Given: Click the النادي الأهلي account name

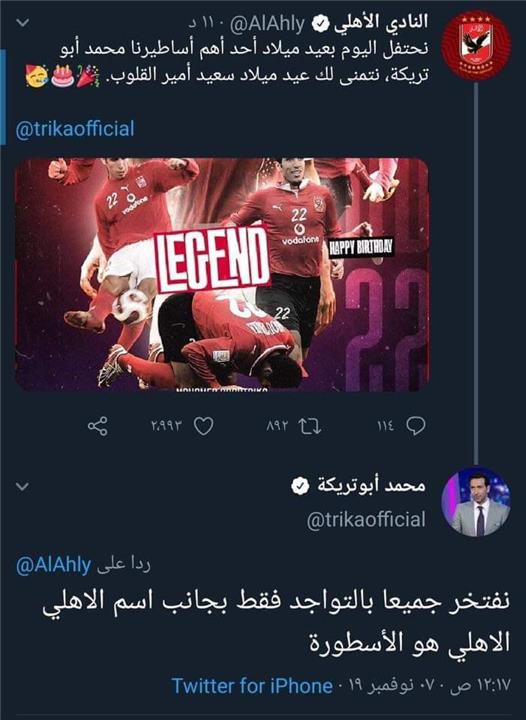Looking at the screenshot, I should tap(381, 23).
